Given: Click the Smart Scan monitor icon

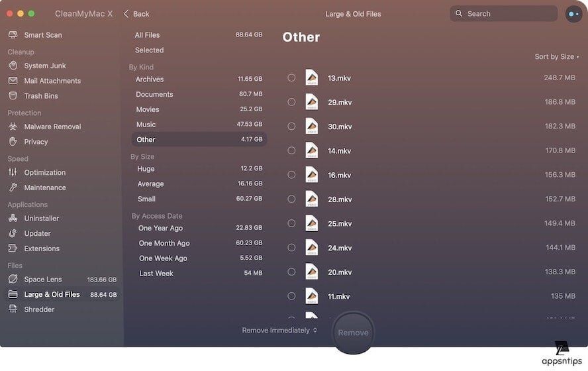Looking at the screenshot, I should [13, 35].
